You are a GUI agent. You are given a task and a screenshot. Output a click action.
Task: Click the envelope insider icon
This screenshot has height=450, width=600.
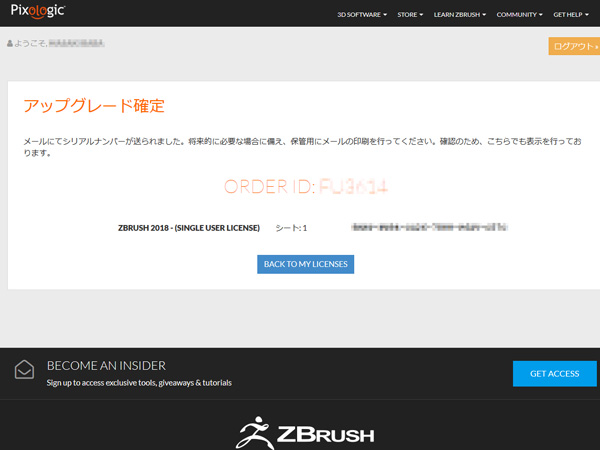point(24,370)
